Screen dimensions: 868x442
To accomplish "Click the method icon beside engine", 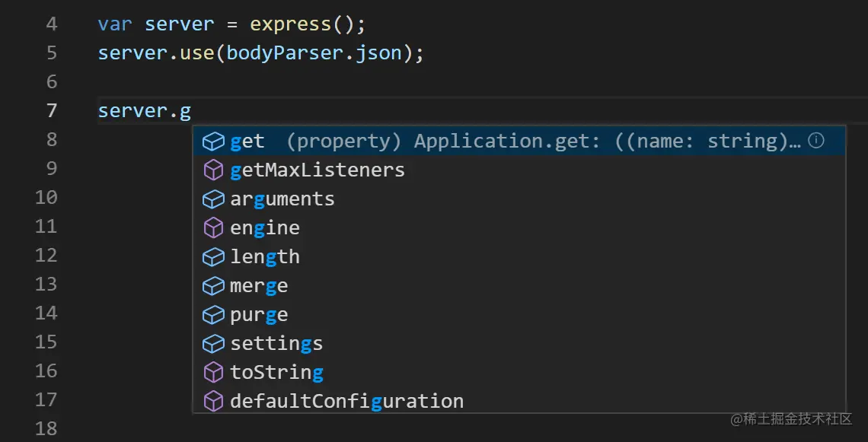I will pos(213,227).
